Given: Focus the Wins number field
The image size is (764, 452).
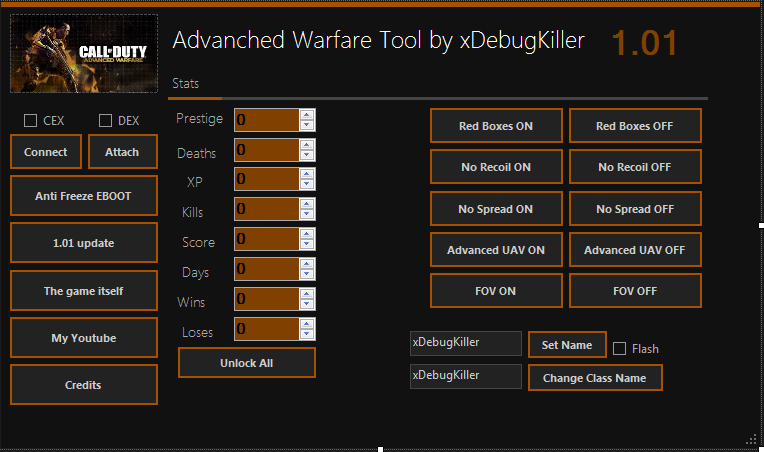Looking at the screenshot, I should point(267,299).
